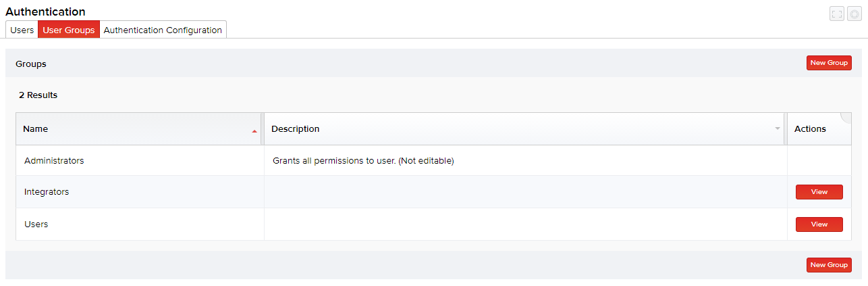Click the Actions column header
The image size is (868, 286).
(x=810, y=129)
